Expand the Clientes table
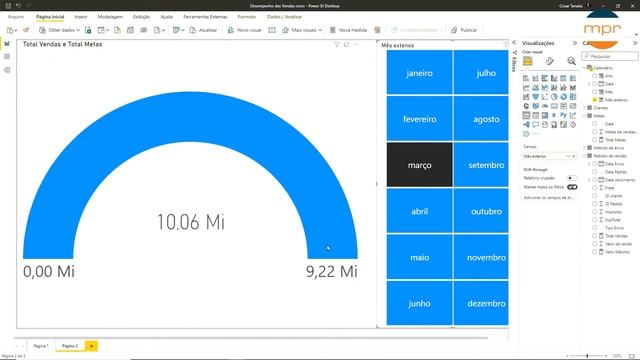This screenshot has width=640, height=360. (584, 108)
